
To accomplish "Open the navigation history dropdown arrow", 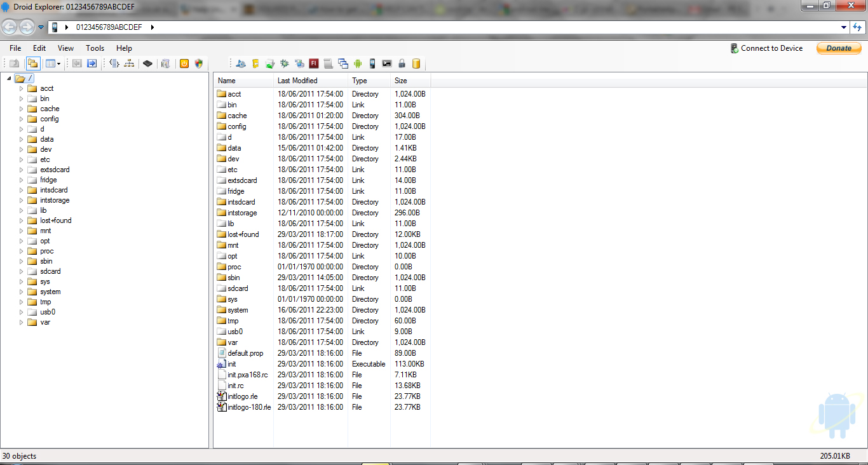I will pos(41,27).
